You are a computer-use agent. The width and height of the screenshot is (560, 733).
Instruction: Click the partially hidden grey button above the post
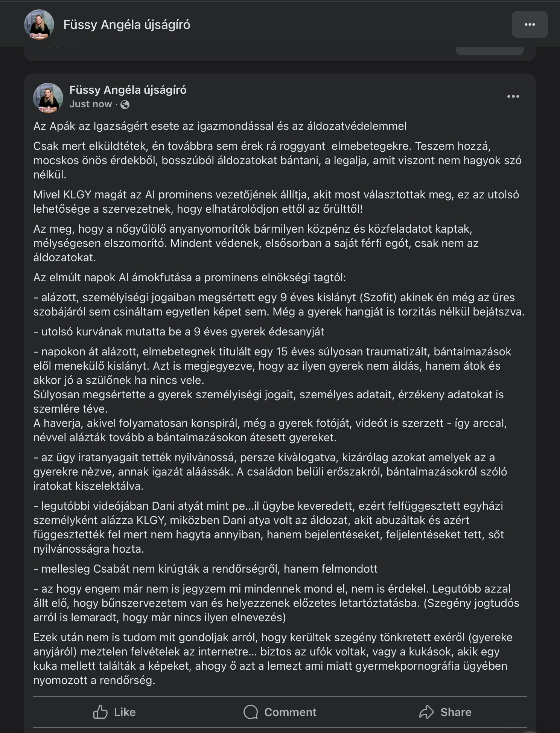point(489,51)
